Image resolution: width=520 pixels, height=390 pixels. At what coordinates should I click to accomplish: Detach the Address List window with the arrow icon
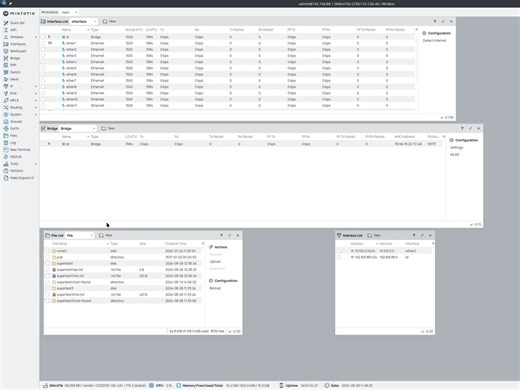(x=422, y=235)
